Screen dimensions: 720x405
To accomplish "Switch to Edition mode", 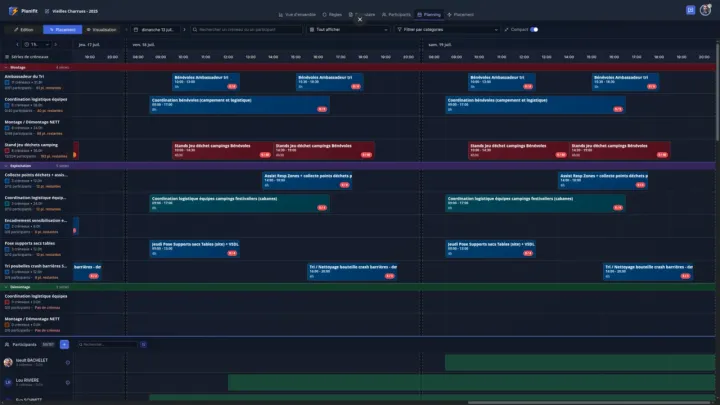I will pos(22,29).
